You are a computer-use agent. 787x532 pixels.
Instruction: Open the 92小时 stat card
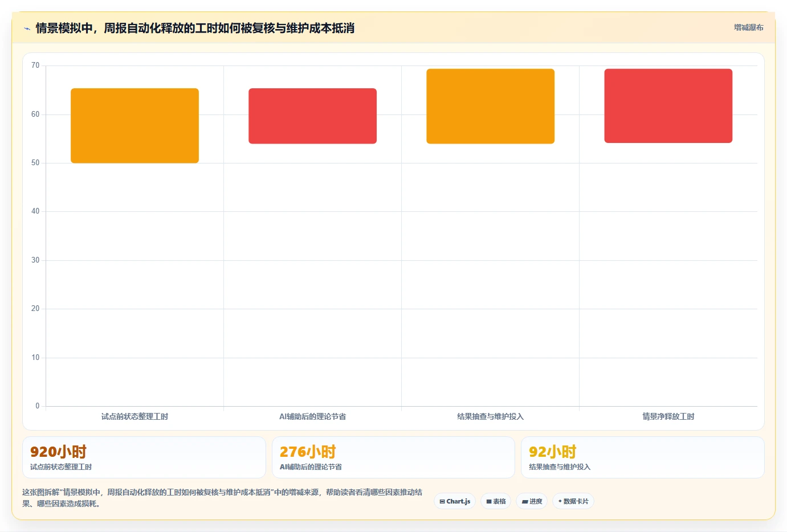click(642, 457)
